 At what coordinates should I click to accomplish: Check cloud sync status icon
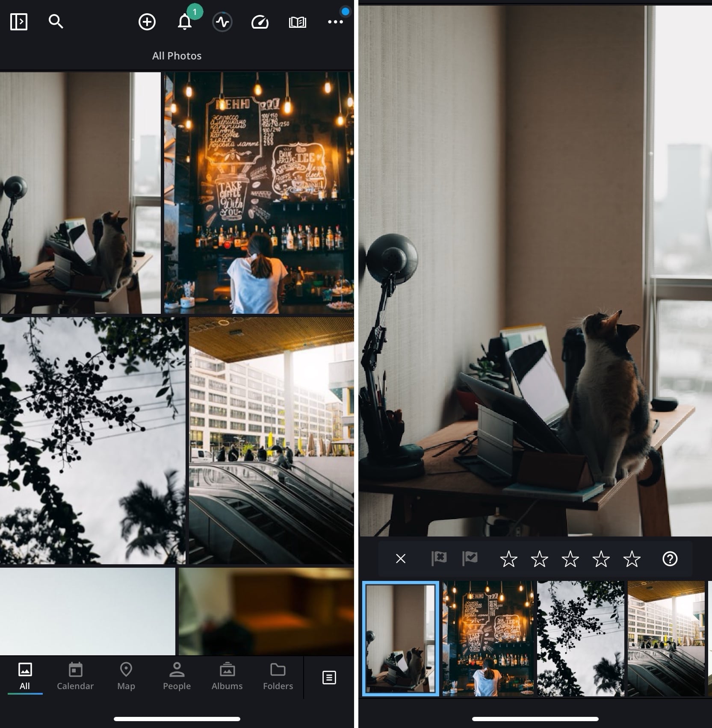[222, 21]
